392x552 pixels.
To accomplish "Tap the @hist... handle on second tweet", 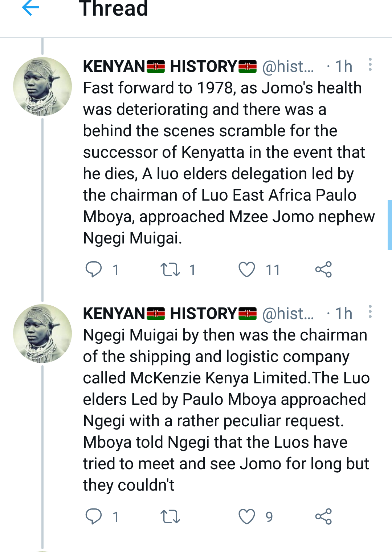I will pyautogui.click(x=288, y=314).
